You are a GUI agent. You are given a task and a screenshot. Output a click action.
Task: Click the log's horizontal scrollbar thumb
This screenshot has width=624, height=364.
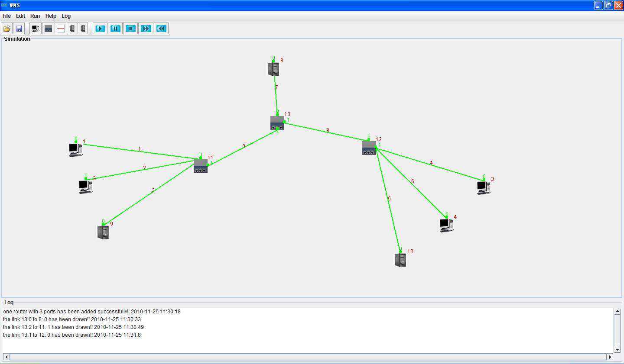(x=308, y=357)
